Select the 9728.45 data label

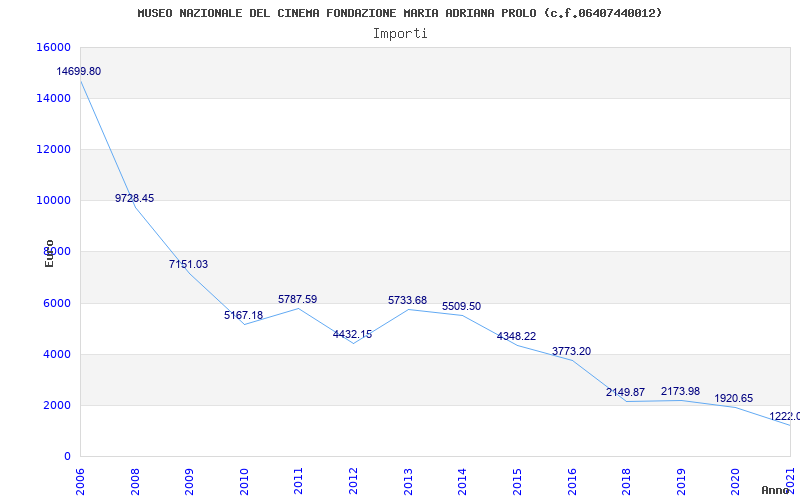134,198
